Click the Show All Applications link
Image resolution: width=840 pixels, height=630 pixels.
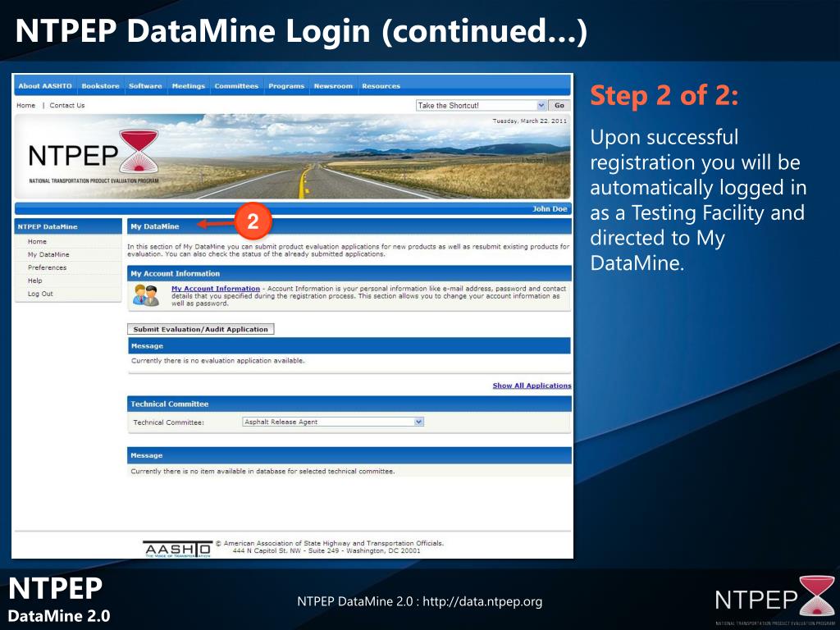(x=534, y=385)
